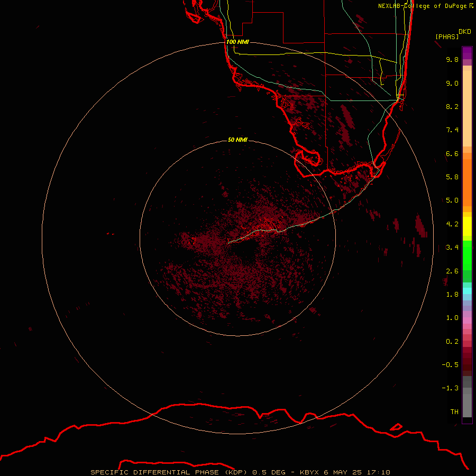The image size is (476, 476).
Task: Click the 7.4 scale value
Action: tap(452, 130)
